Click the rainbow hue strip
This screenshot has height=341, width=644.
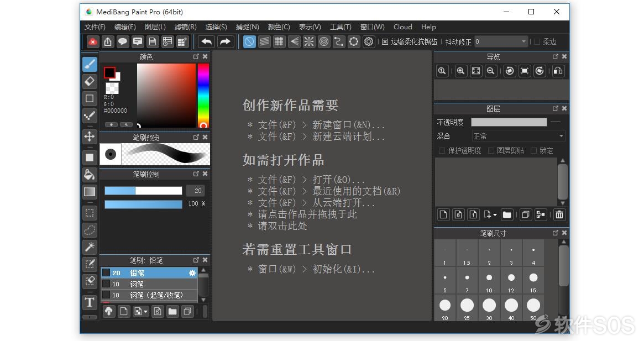click(x=203, y=95)
